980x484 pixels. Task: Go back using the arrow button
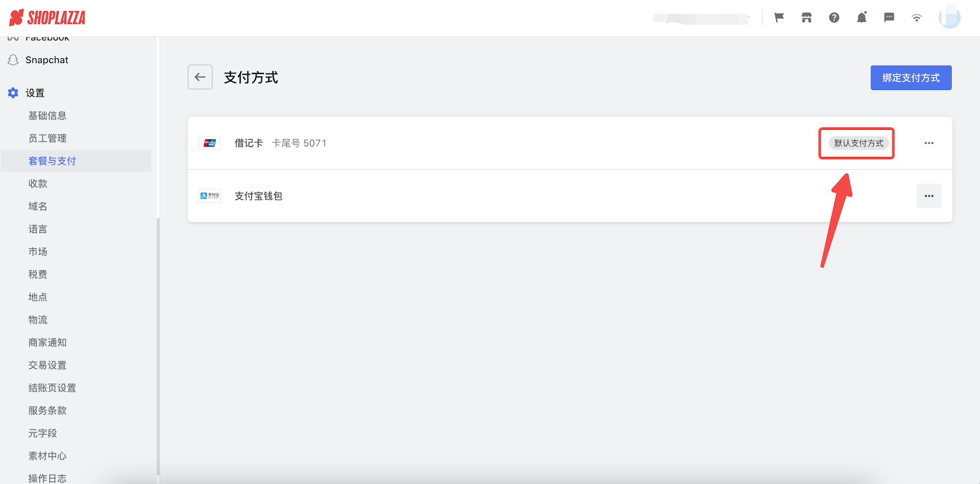[200, 77]
